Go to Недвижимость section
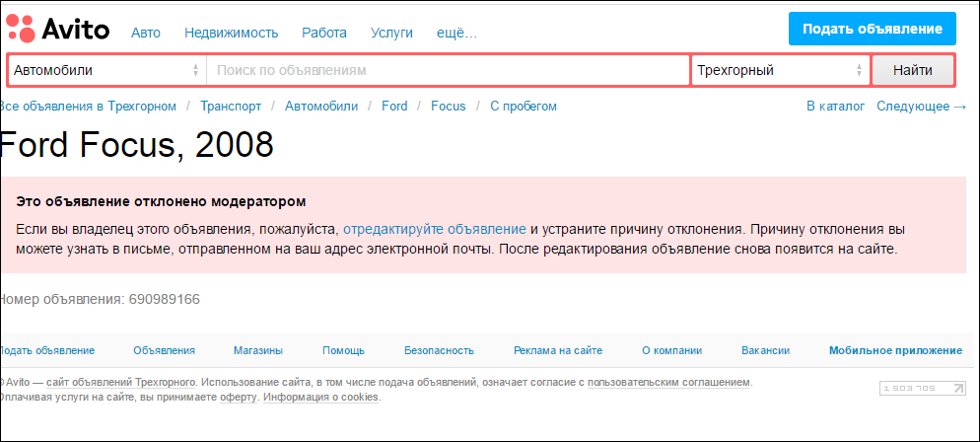This screenshot has width=980, height=442. [x=231, y=33]
